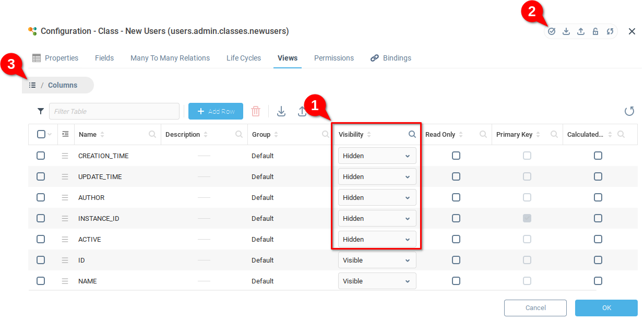Open Visibility dropdown for CREATION_TIME
Screen dimensions: 644x320
click(x=377, y=156)
